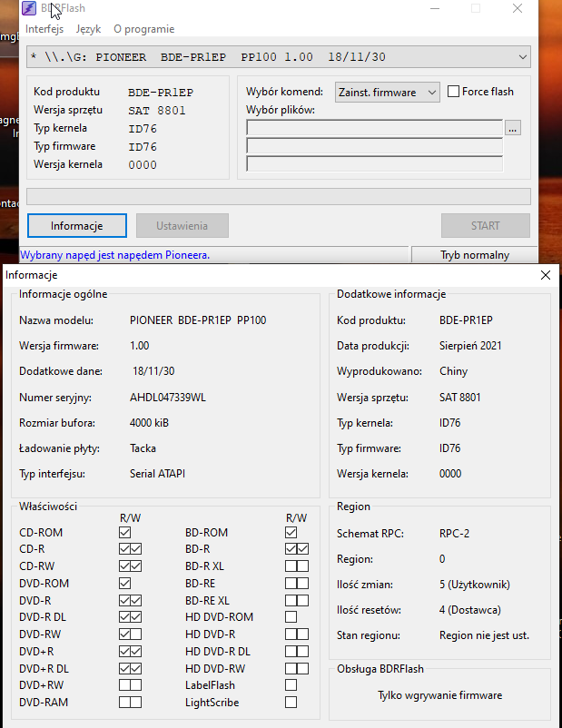Image resolution: width=562 pixels, height=728 pixels.
Task: Open the Interfejs menu
Action: (44, 29)
